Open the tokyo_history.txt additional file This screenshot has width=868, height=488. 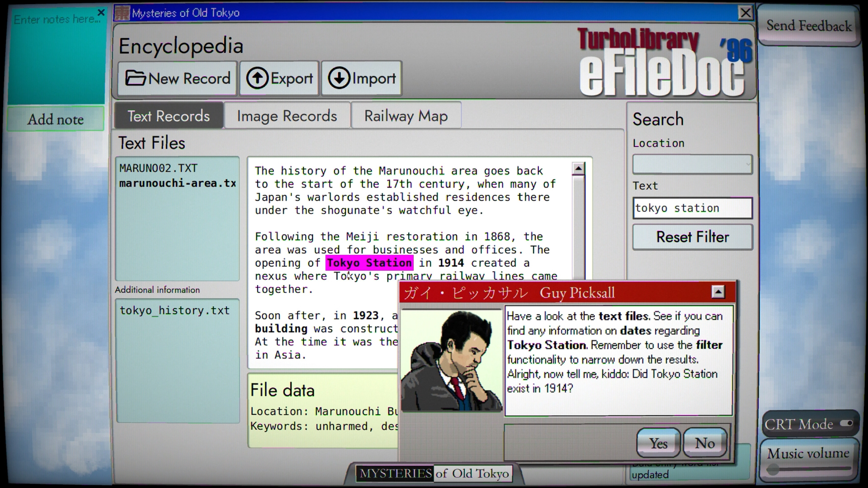175,310
